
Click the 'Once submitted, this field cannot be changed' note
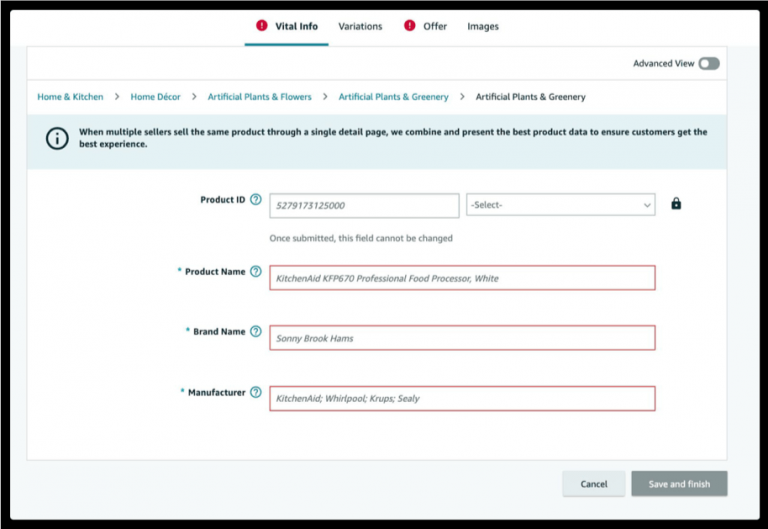(x=361, y=239)
